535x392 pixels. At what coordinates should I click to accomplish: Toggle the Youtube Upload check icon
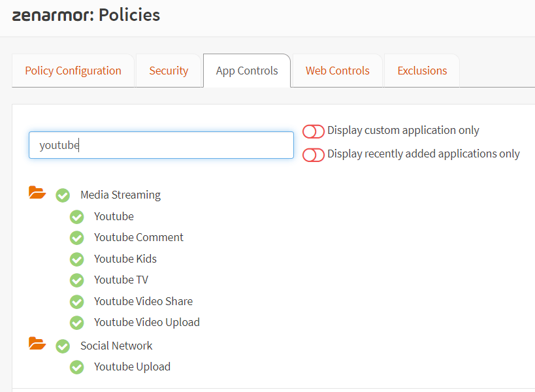pyautogui.click(x=77, y=367)
